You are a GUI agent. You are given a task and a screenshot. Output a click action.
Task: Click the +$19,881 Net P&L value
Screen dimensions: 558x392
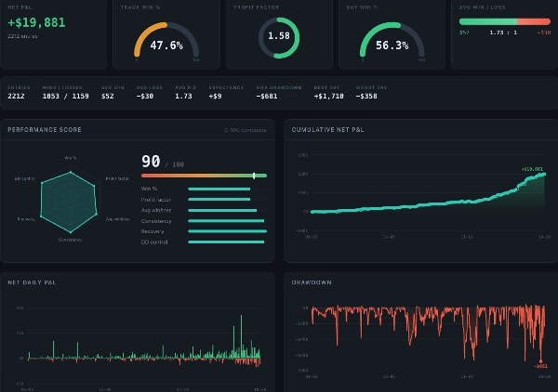[36, 22]
